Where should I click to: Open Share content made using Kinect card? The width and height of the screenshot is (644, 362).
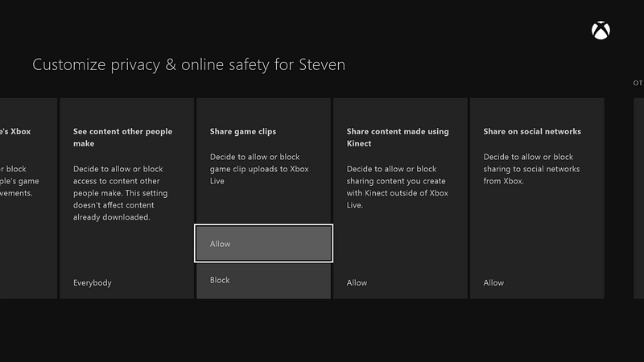(400, 198)
